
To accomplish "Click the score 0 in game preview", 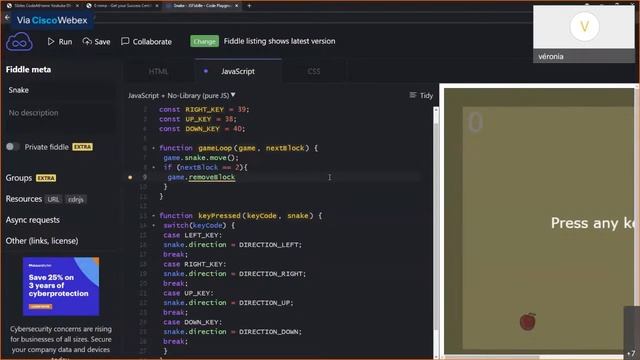I will [x=475, y=122].
